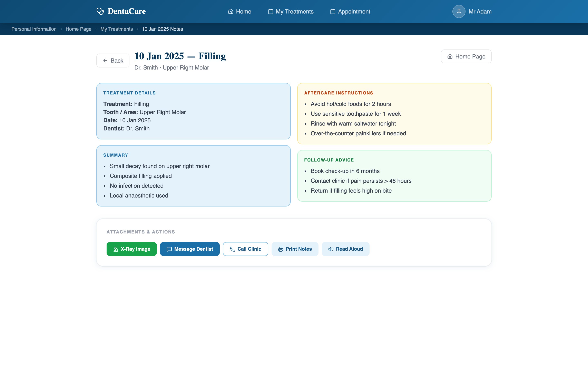
Task: Click the phone icon on Call Clinic
Action: click(x=233, y=249)
